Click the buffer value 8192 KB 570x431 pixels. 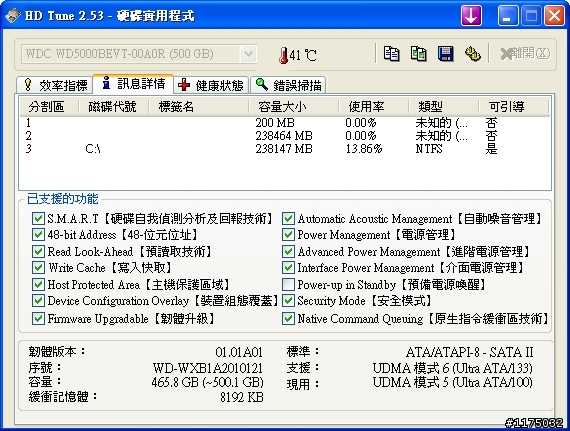point(241,397)
